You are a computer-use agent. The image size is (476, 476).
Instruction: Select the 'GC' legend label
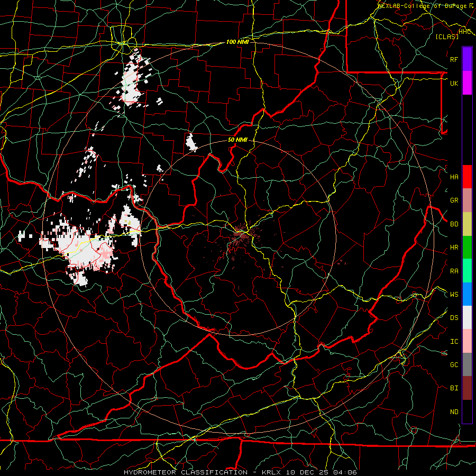454,365
